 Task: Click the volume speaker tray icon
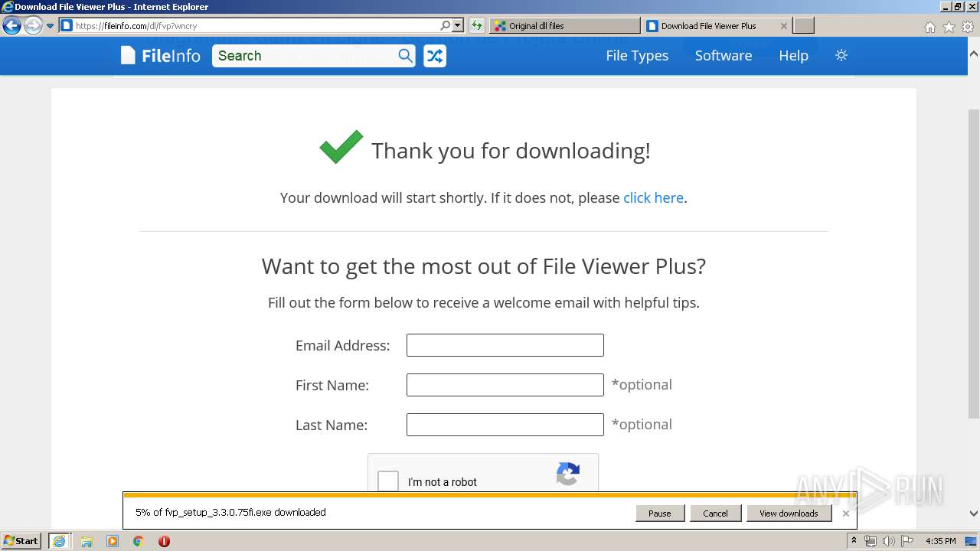pyautogui.click(x=889, y=541)
